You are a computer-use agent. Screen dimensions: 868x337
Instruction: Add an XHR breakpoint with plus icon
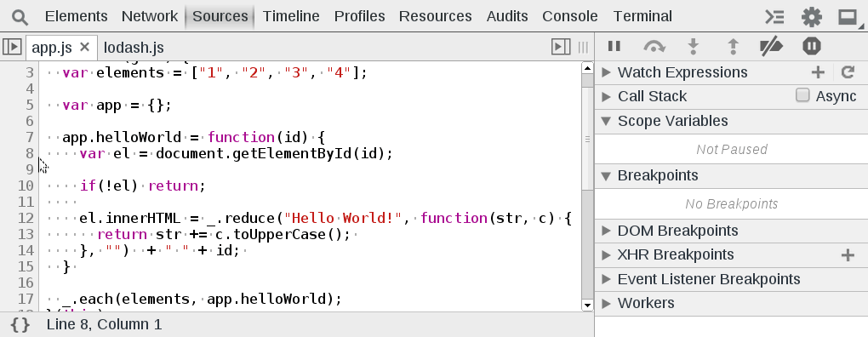click(x=848, y=254)
